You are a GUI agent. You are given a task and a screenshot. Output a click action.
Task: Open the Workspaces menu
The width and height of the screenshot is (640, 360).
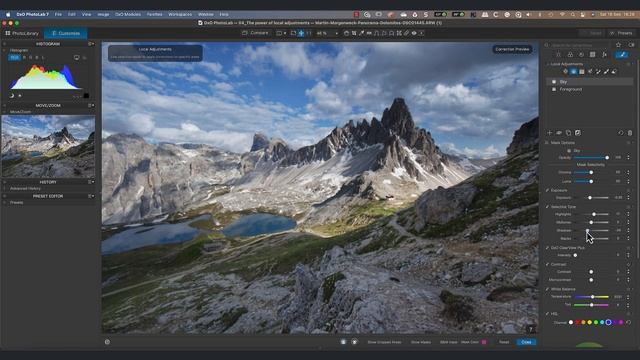[x=180, y=14]
